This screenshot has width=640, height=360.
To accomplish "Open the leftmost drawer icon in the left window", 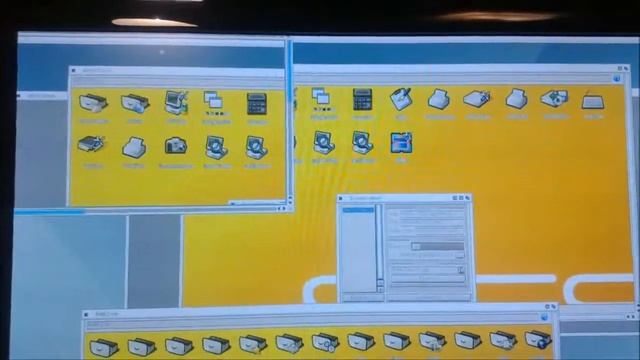I will (93, 103).
